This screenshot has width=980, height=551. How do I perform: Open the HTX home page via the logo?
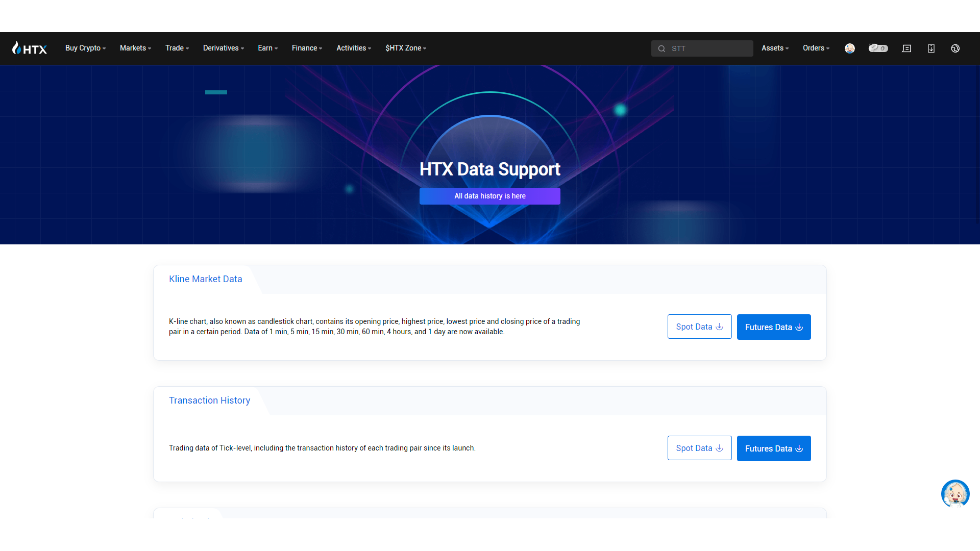pos(29,48)
